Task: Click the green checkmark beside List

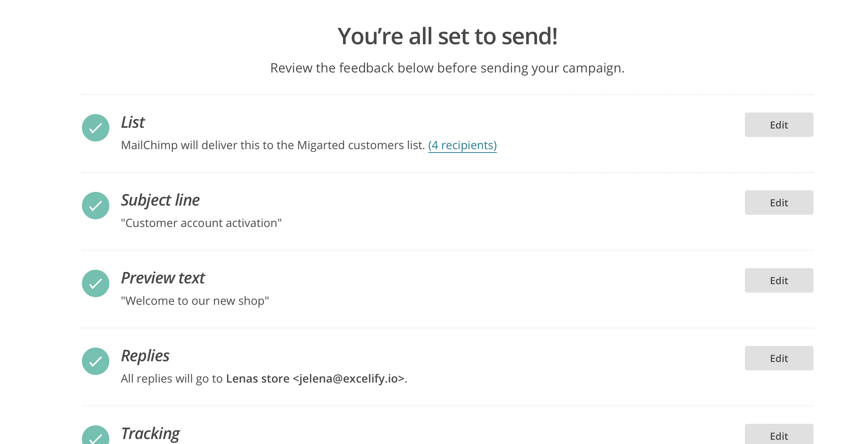Action: point(96,128)
